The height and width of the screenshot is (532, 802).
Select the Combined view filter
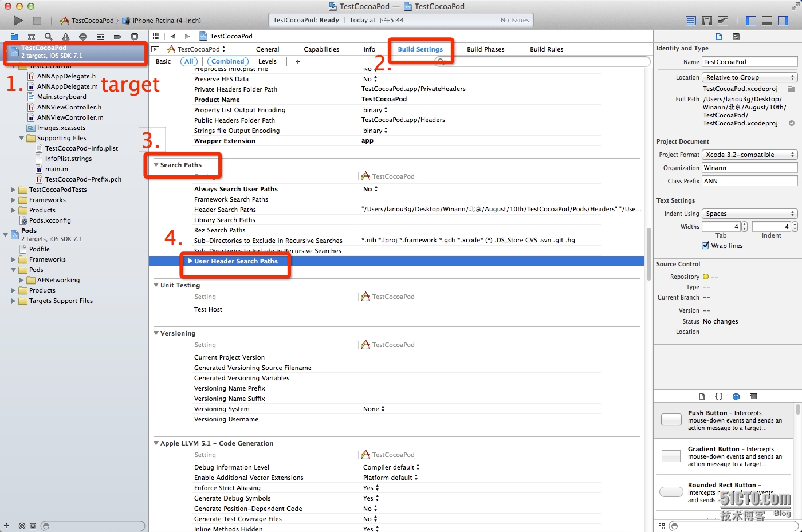coord(228,61)
